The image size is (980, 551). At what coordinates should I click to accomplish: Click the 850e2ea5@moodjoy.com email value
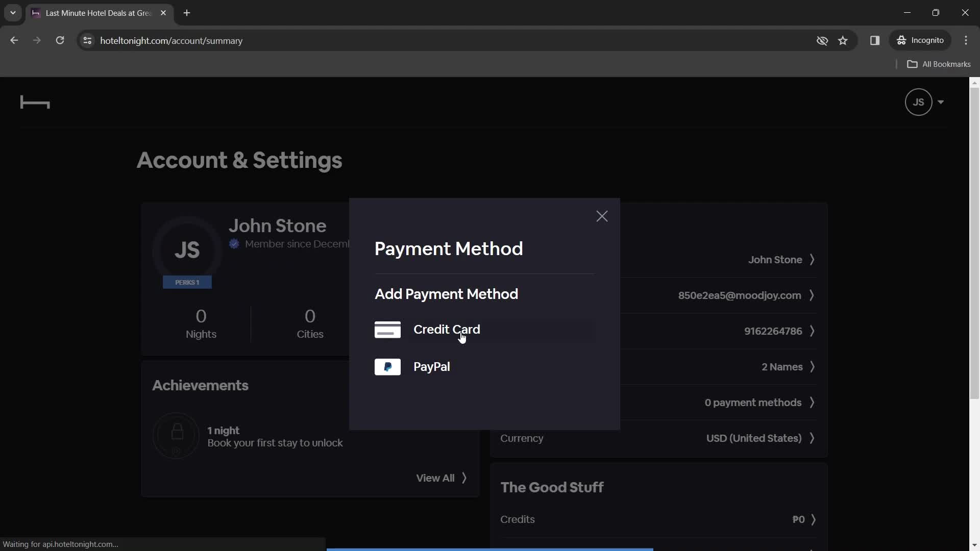(x=739, y=295)
